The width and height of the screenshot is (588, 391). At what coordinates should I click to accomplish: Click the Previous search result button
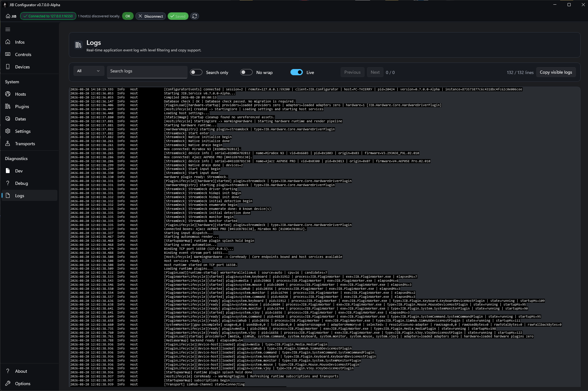point(352,72)
